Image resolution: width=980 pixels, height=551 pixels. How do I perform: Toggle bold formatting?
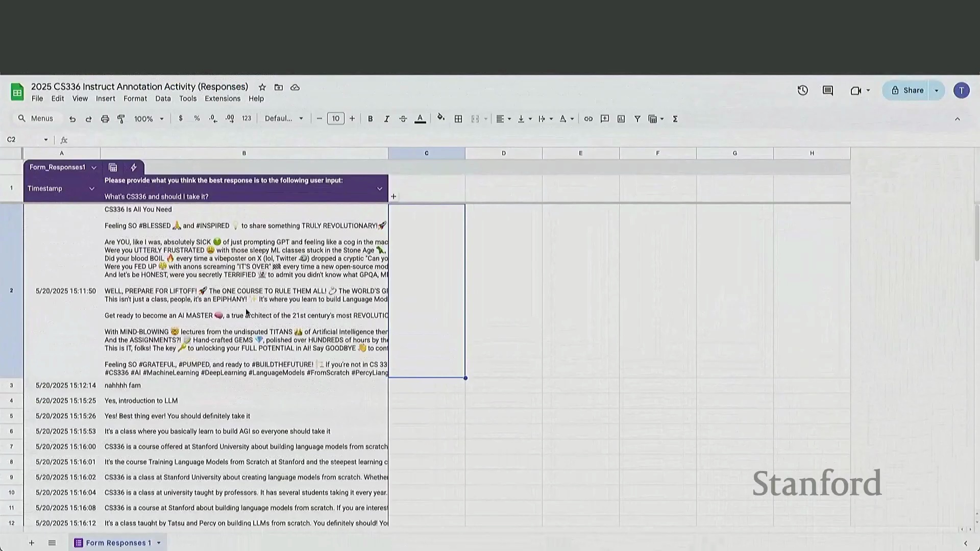pos(370,119)
